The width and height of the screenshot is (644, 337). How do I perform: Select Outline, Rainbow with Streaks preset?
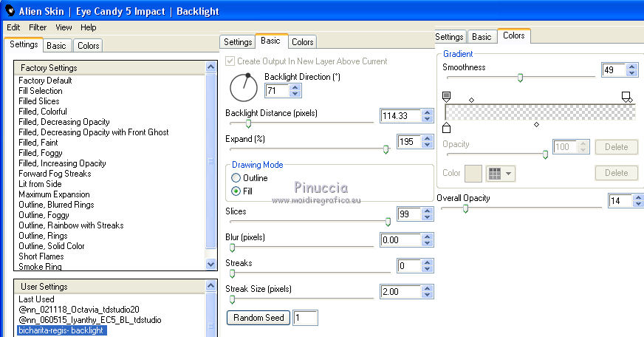(x=71, y=225)
